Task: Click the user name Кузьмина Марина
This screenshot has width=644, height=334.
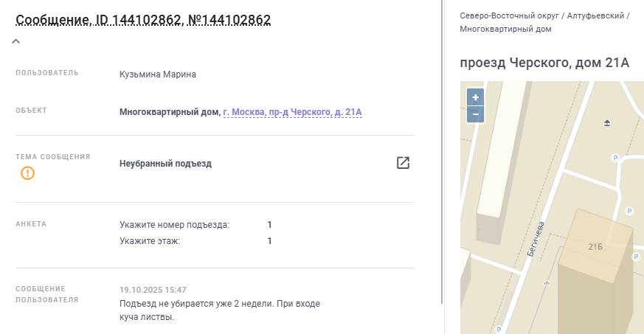Action: (x=158, y=74)
